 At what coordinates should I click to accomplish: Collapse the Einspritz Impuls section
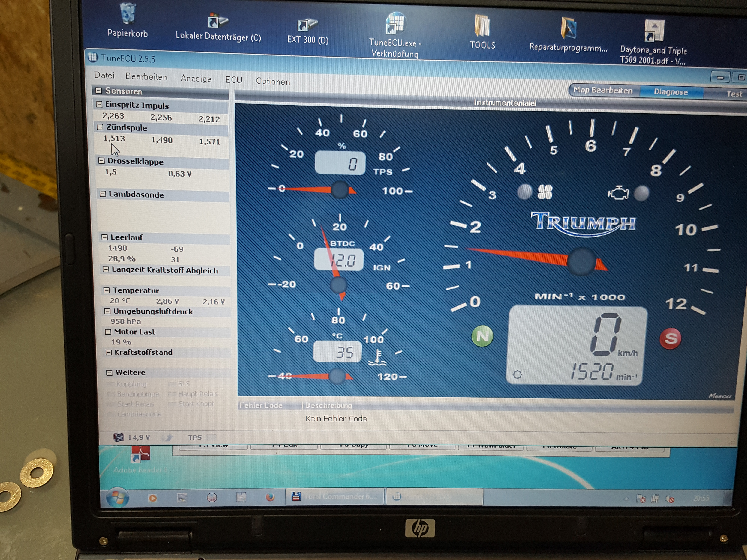tap(99, 104)
